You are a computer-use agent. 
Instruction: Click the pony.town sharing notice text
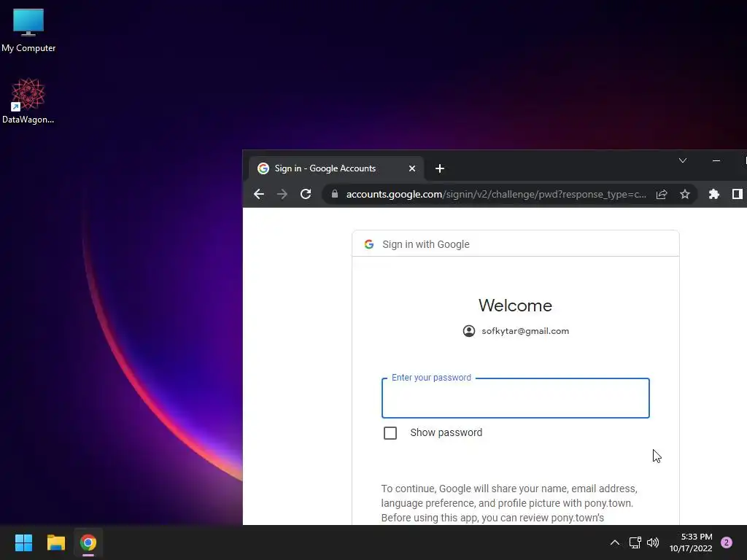tap(509, 503)
